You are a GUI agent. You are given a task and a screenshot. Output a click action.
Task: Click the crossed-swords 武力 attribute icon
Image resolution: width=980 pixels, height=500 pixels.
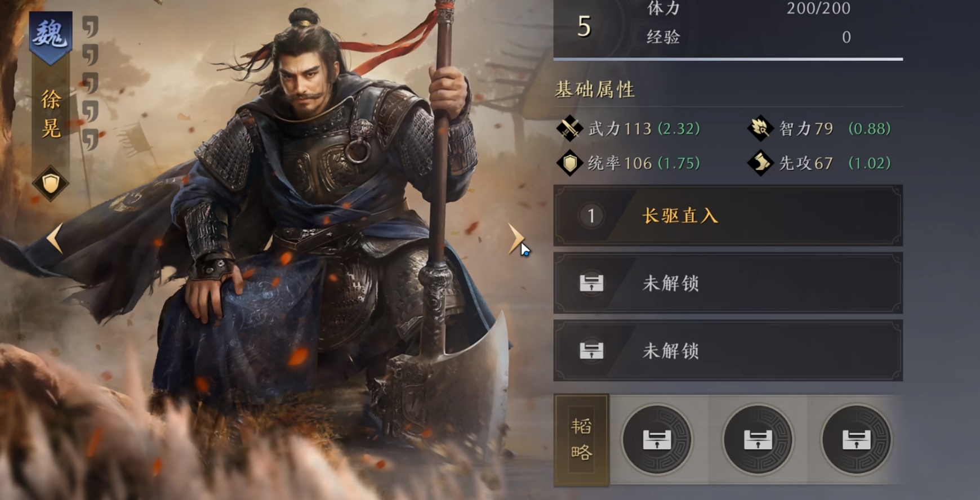(569, 128)
